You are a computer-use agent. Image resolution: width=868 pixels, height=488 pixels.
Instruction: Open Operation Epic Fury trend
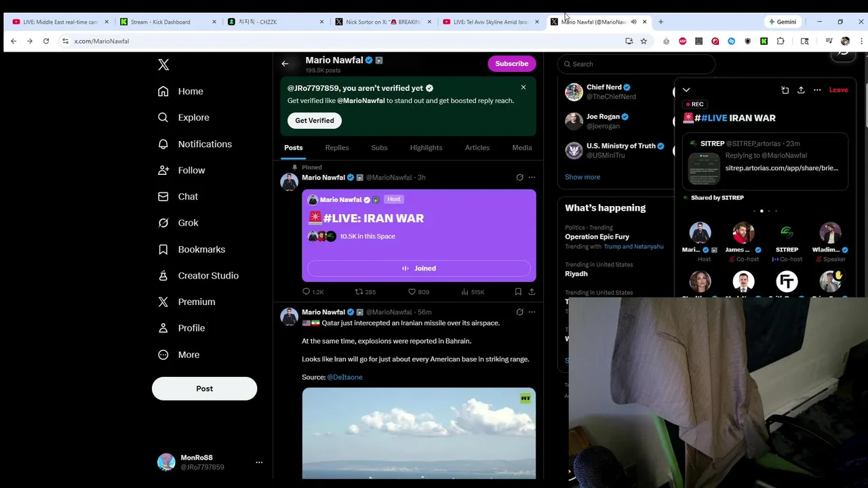(x=597, y=237)
